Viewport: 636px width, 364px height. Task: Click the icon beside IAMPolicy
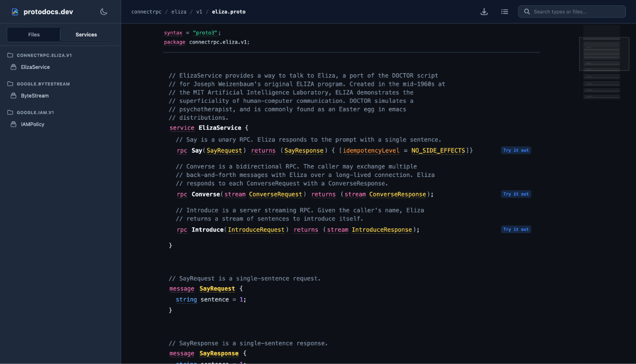click(x=14, y=125)
